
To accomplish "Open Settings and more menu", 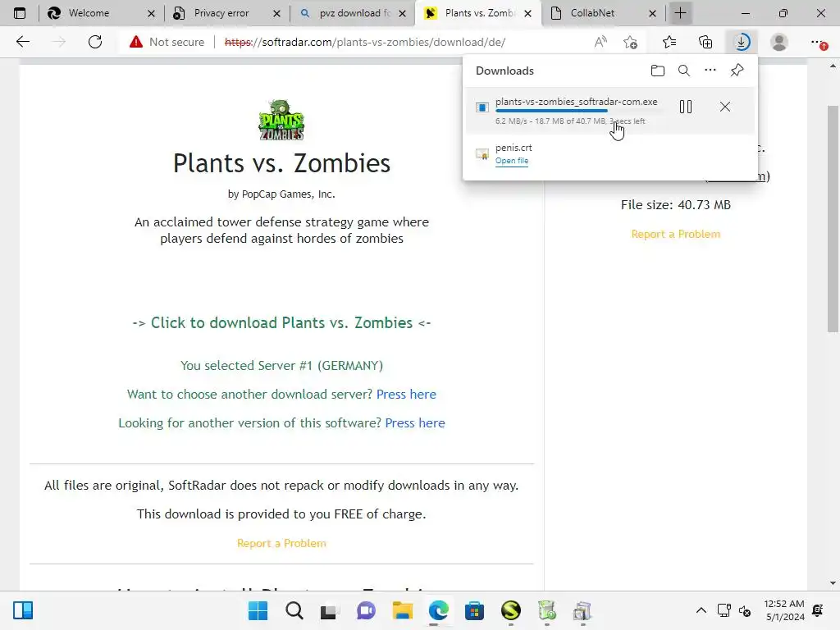I will pos(818,42).
